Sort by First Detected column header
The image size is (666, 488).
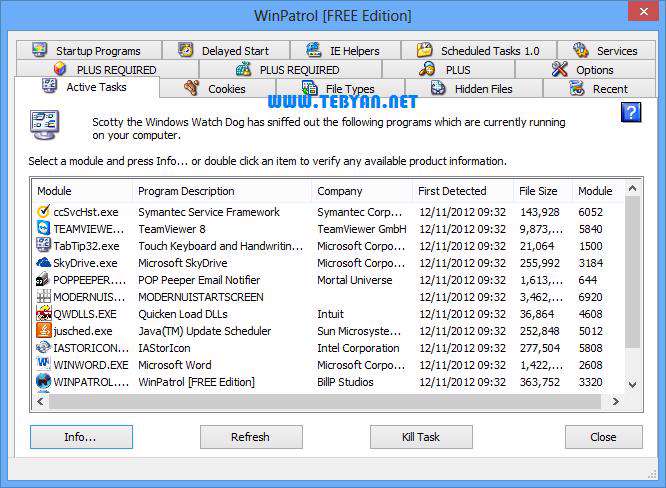[463, 191]
